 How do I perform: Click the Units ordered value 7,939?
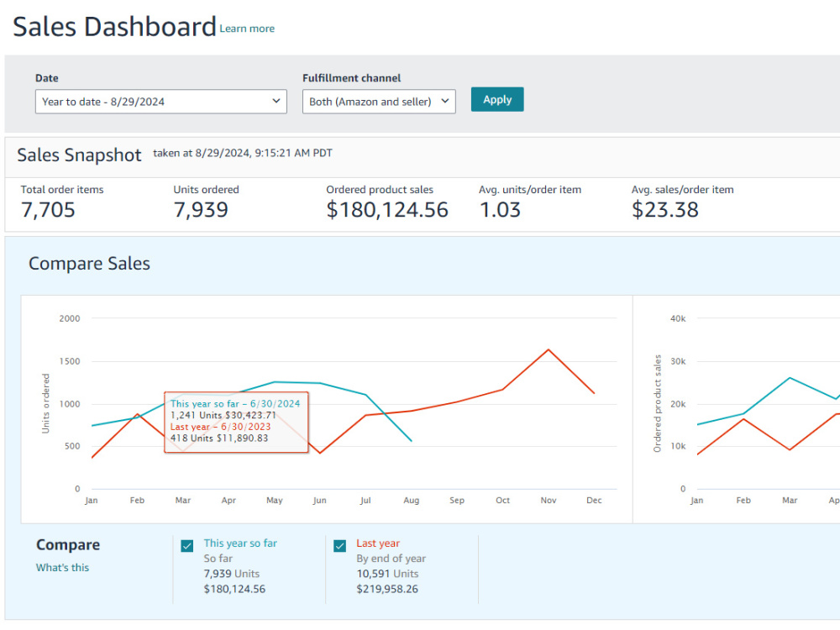coord(201,209)
